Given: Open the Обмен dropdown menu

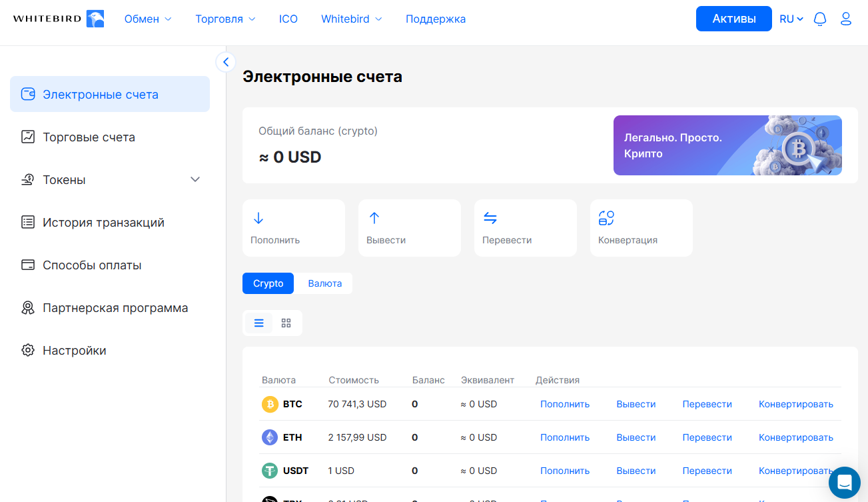Looking at the screenshot, I should point(147,19).
